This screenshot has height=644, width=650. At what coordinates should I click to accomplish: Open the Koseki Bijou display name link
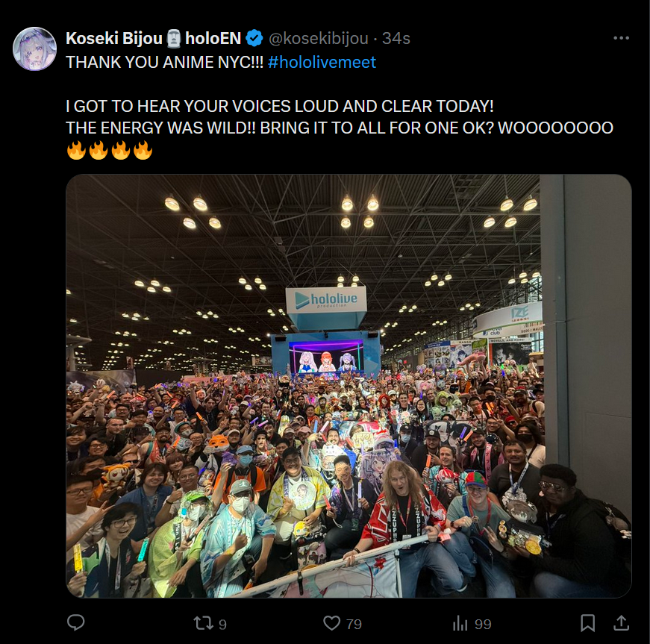(x=114, y=39)
